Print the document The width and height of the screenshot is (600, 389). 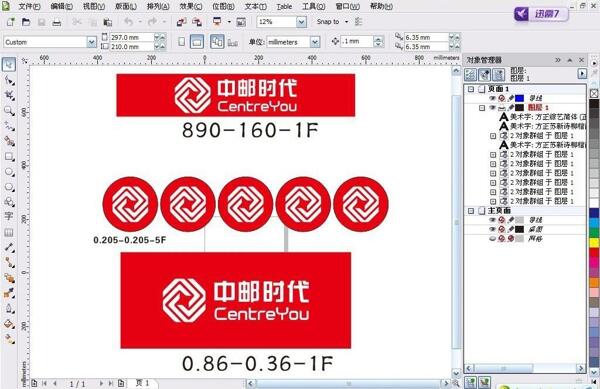click(x=57, y=22)
